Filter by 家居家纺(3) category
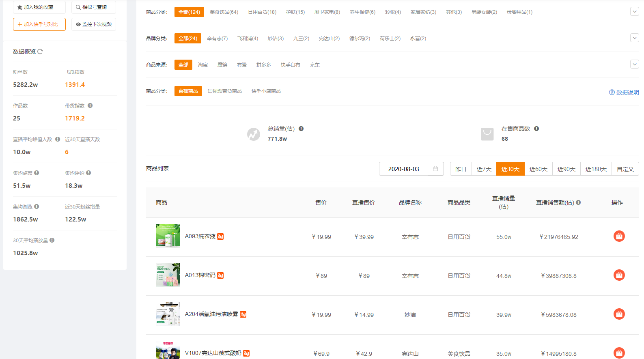This screenshot has width=644, height=359. pyautogui.click(x=423, y=12)
